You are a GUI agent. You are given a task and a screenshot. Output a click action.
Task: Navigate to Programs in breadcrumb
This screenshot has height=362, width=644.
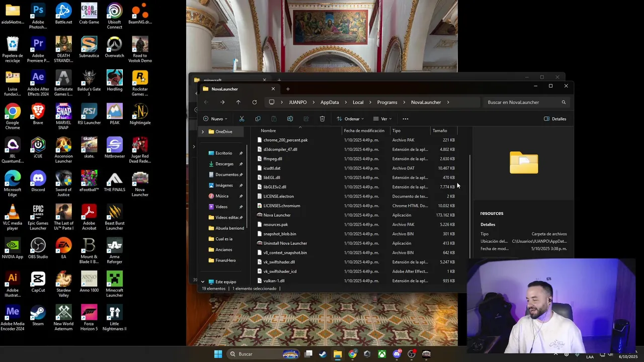pyautogui.click(x=387, y=102)
